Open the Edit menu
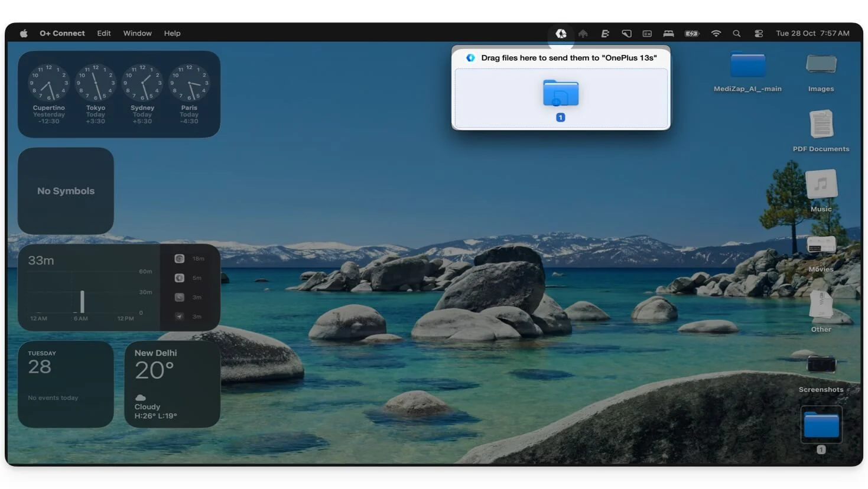This screenshot has width=868, height=489. click(104, 34)
